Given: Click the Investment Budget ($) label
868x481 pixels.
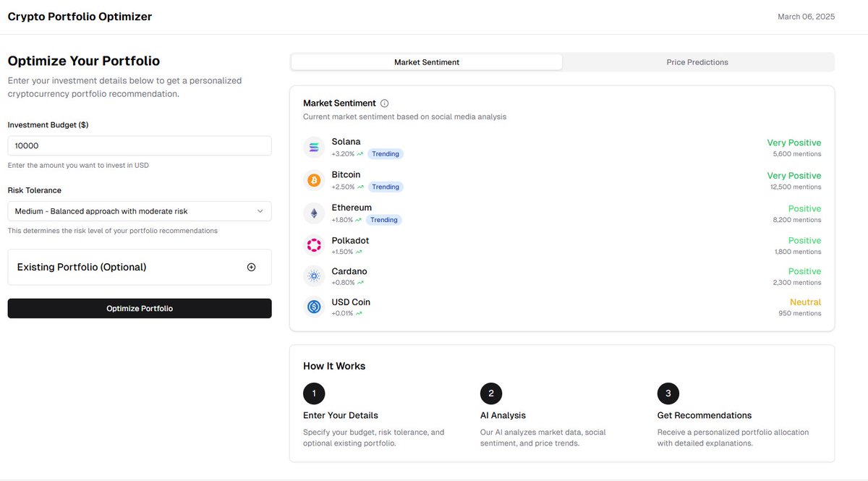Looking at the screenshot, I should pos(48,124).
